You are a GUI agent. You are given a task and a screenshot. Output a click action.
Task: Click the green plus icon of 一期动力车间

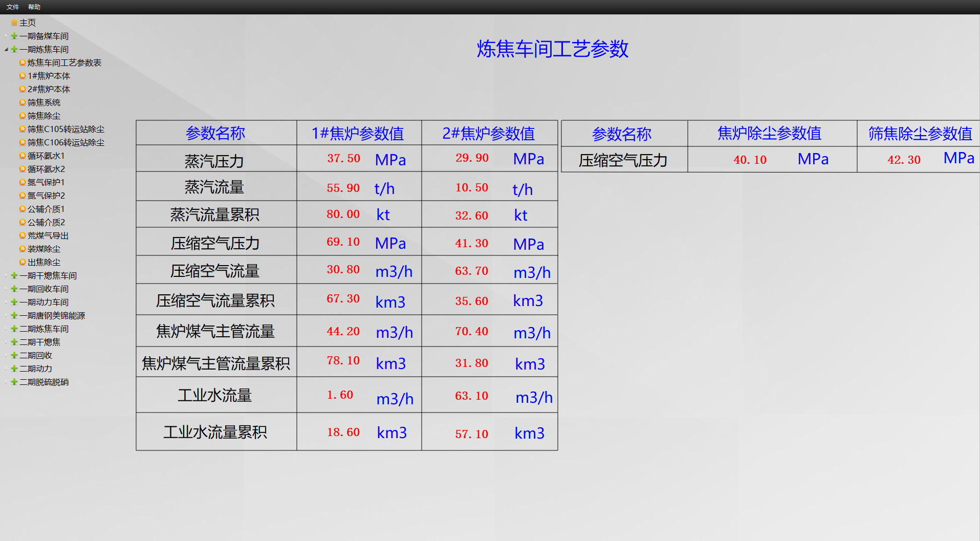pos(14,302)
